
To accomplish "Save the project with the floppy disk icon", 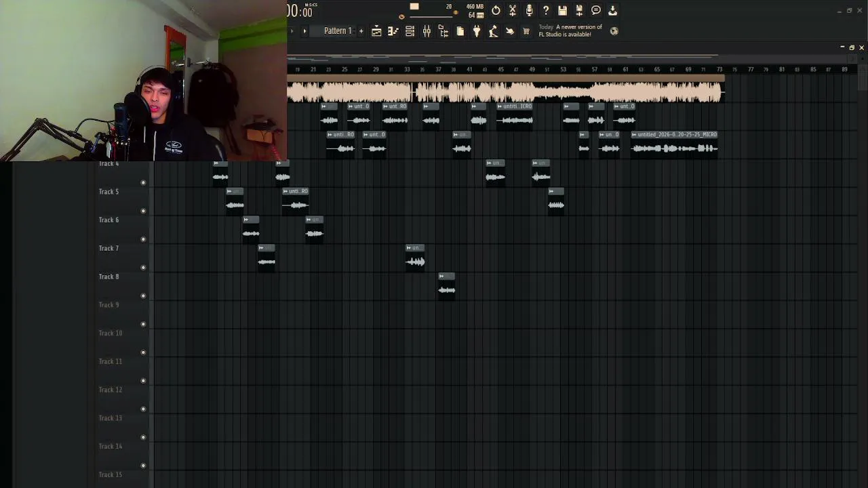I will coord(562,10).
